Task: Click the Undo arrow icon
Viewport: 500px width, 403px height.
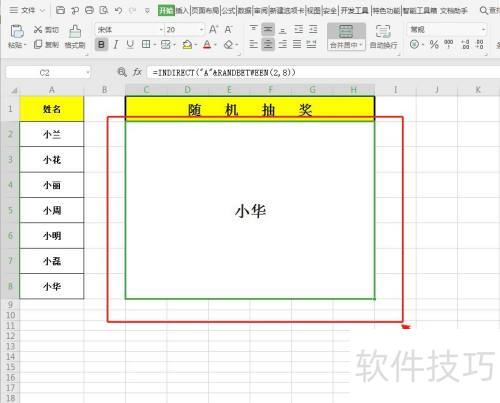Action: (118, 10)
